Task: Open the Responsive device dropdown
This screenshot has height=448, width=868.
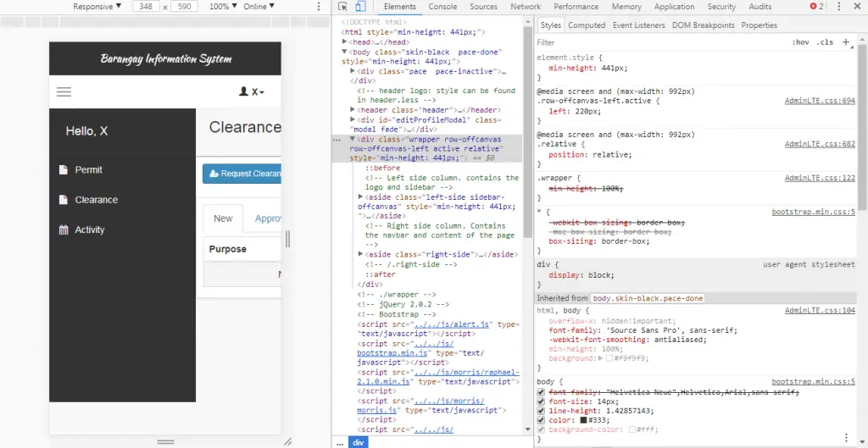Action: click(x=97, y=7)
